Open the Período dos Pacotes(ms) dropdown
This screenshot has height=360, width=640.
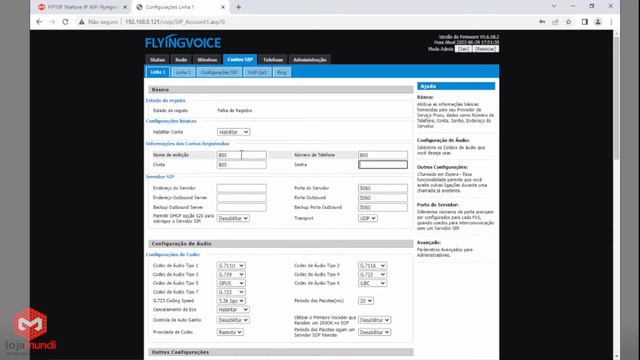pos(365,301)
